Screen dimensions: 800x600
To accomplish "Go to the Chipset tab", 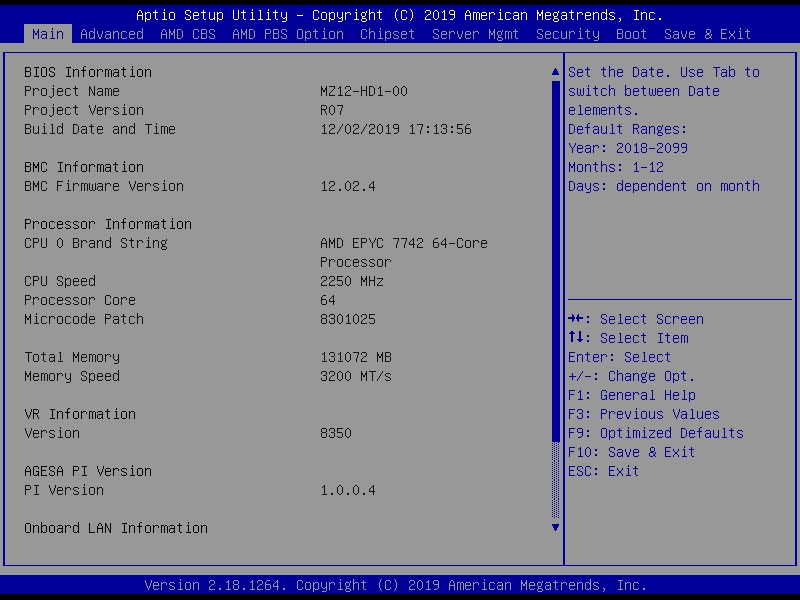I will coord(387,34).
